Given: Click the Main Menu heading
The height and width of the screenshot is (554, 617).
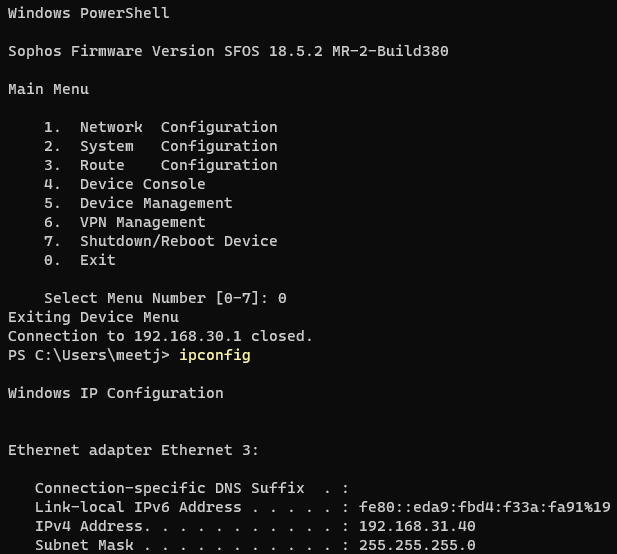Looking at the screenshot, I should tap(48, 89).
